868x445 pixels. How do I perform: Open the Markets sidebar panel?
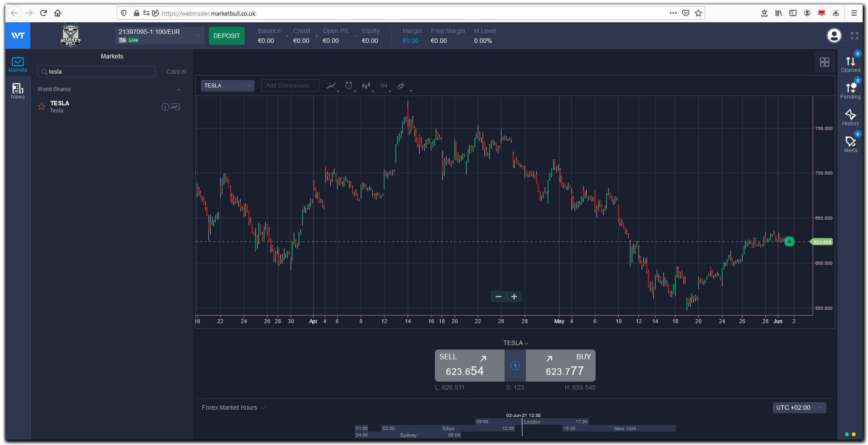pyautogui.click(x=17, y=64)
